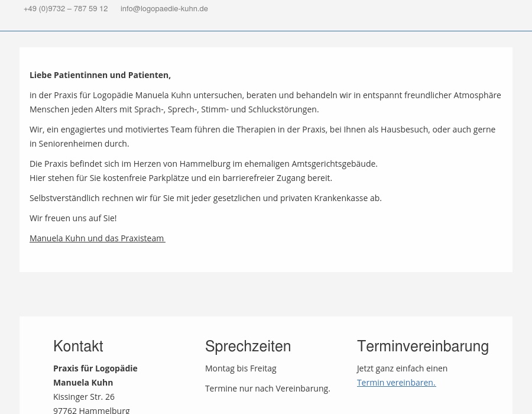Click the sentence 'Wir freuen uns auf Sie!'
Image resolution: width=532 pixels, height=414 pixels.
pyautogui.click(x=73, y=218)
